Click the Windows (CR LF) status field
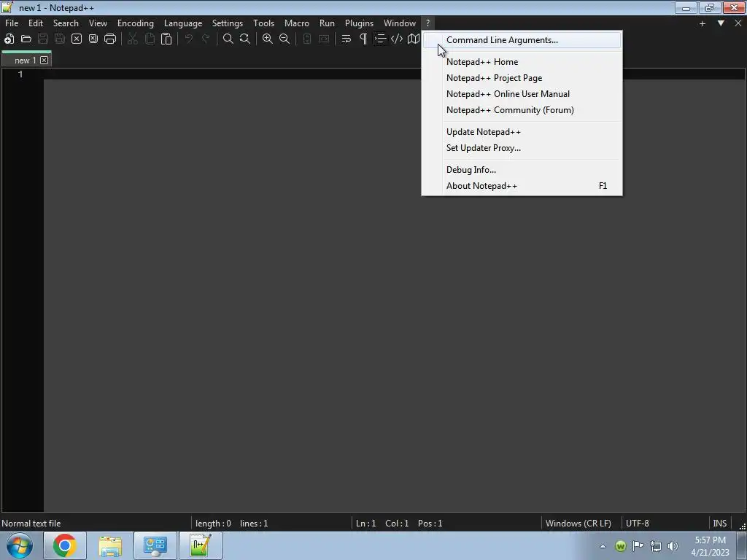747x560 pixels. (578, 524)
